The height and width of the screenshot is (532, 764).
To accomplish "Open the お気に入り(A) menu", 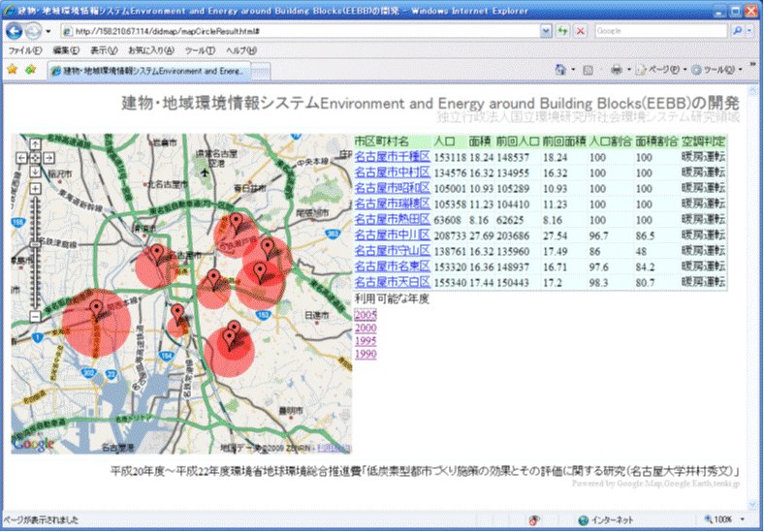I will tap(151, 50).
